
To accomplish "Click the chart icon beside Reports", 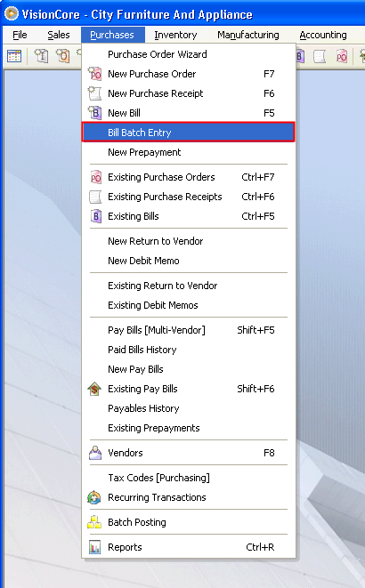I will 95,547.
